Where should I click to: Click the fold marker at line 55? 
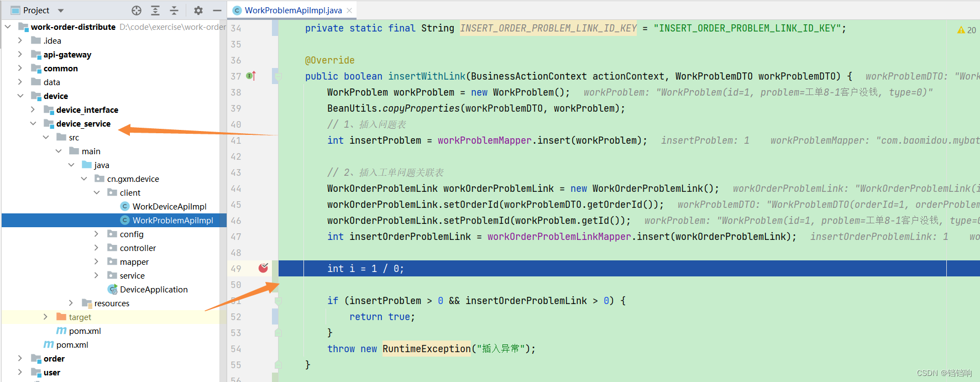coord(278,365)
